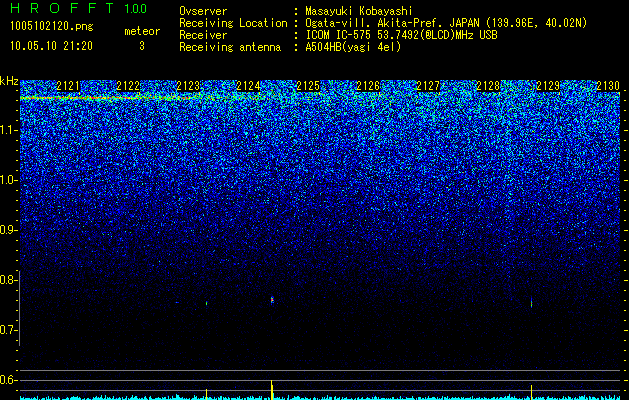Click the yellow level spike near 2123

207,394
